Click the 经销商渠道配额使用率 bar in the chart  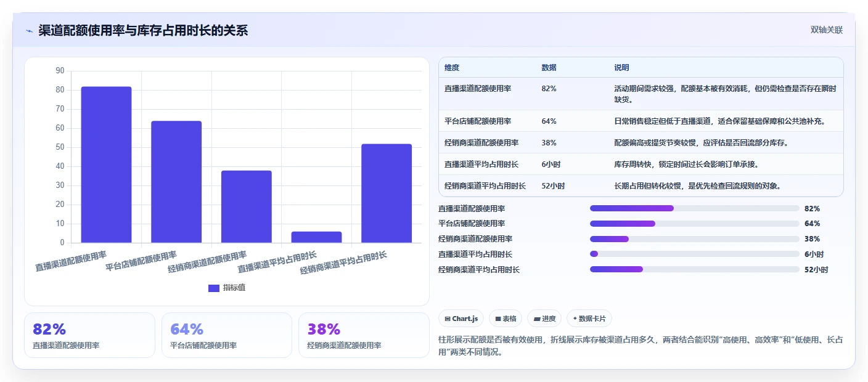point(246,206)
